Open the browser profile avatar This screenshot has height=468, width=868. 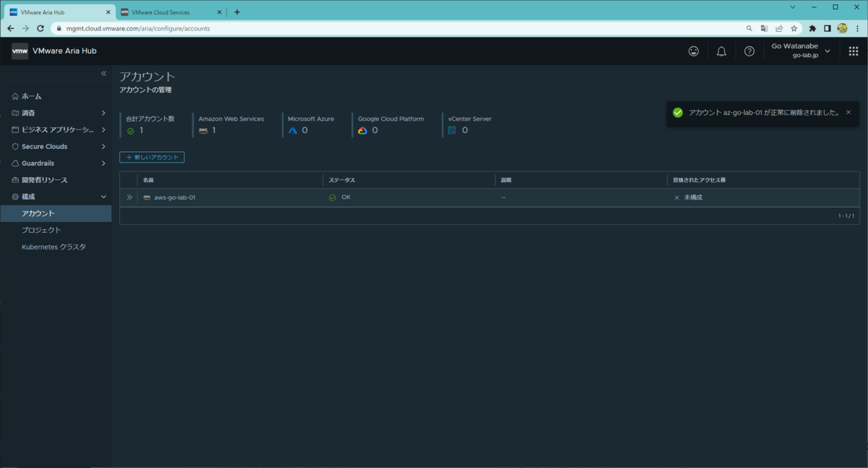(842, 28)
